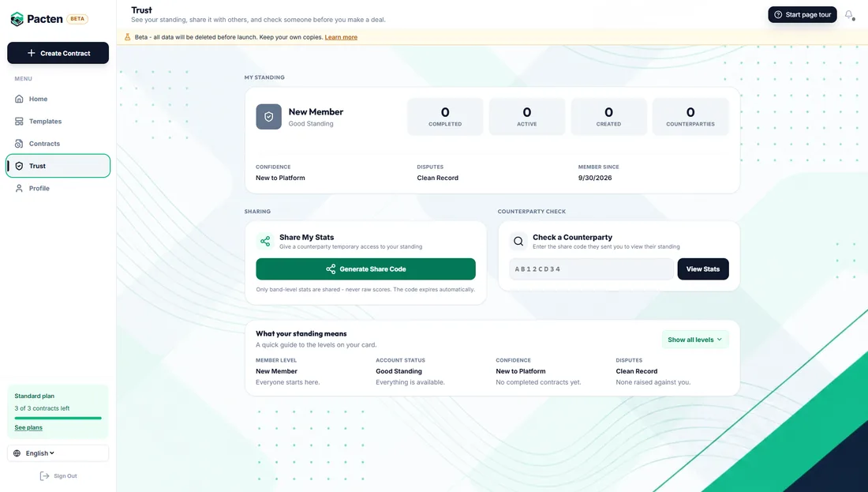Click the globe language icon
Image resolution: width=868 pixels, height=492 pixels.
pos(17,453)
